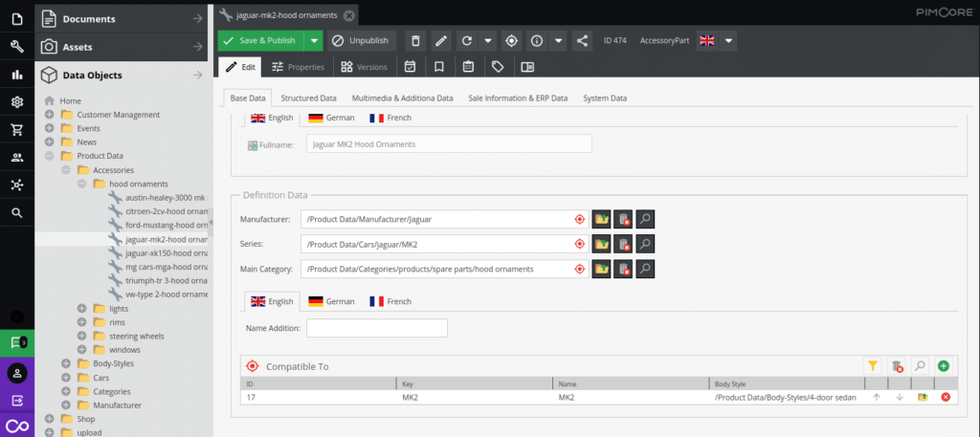Viewport: 980px width, 437px height.
Task: Open the Notes clipboard tab icon
Action: coord(468,67)
